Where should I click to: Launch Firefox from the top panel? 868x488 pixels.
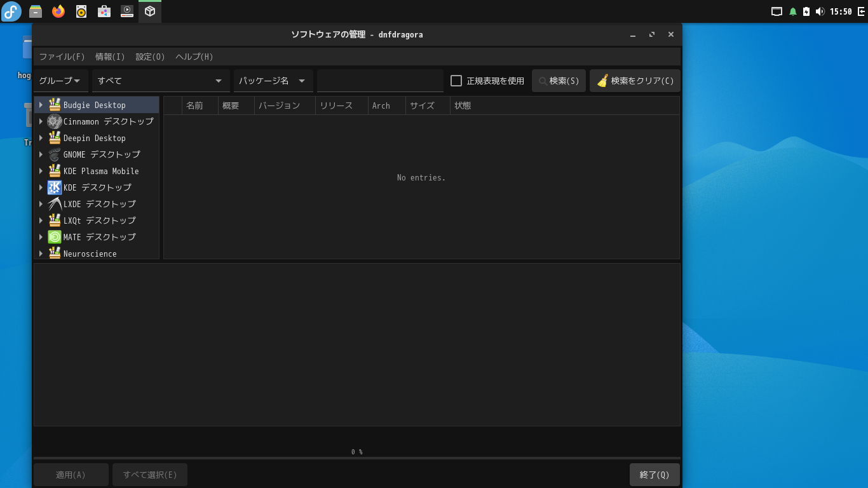tap(58, 11)
